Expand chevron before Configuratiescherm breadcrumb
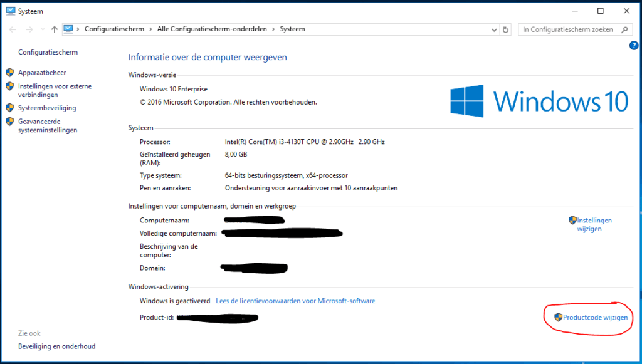 78,29
